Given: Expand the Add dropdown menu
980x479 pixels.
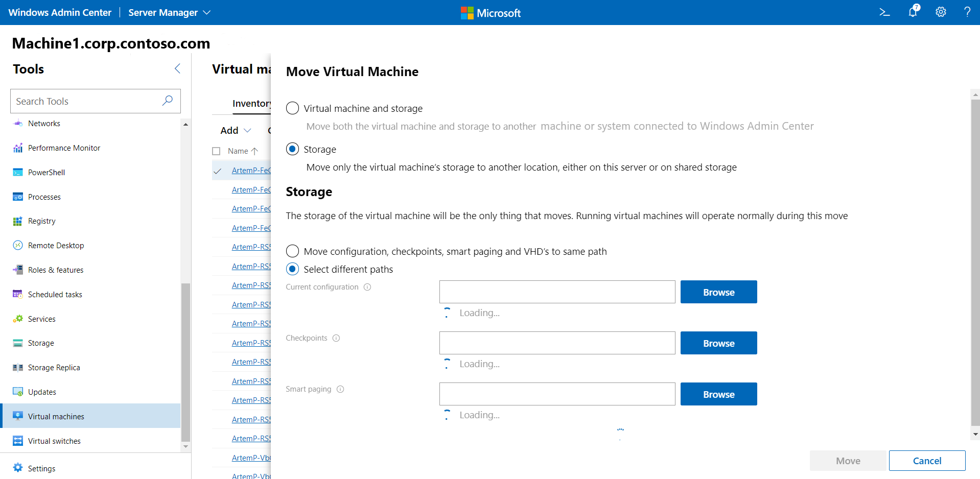Looking at the screenshot, I should pos(236,130).
